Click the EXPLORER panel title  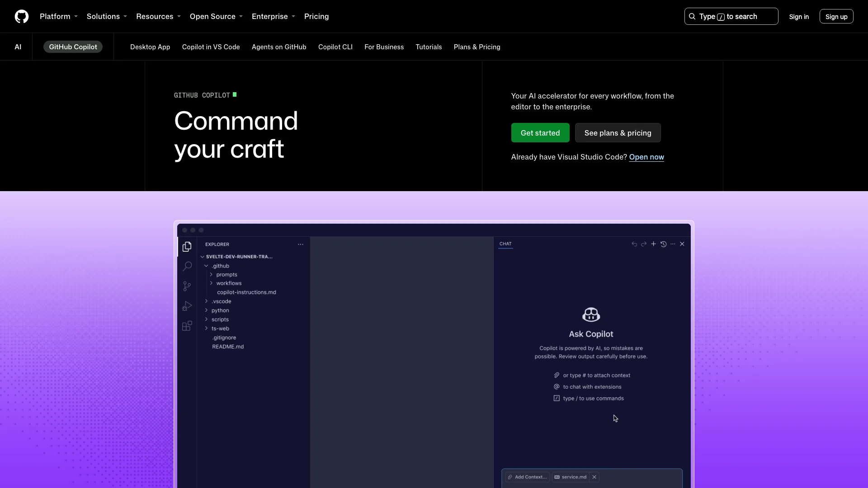click(217, 244)
